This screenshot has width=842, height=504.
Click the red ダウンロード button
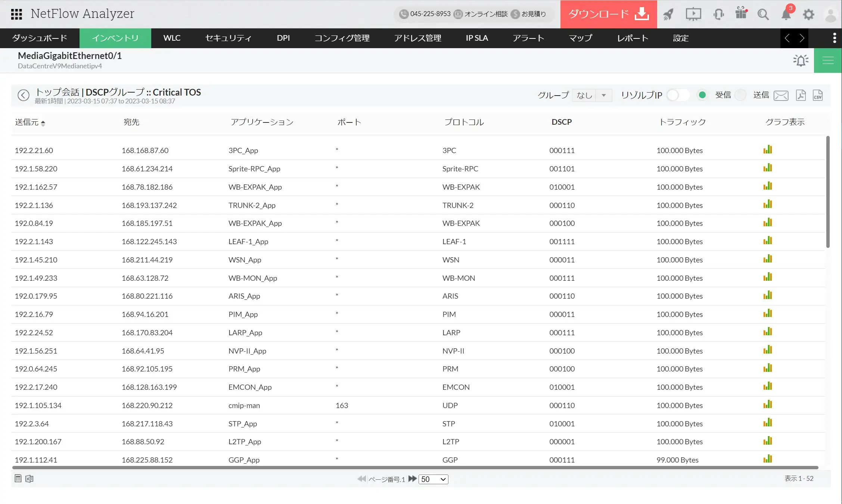(608, 14)
